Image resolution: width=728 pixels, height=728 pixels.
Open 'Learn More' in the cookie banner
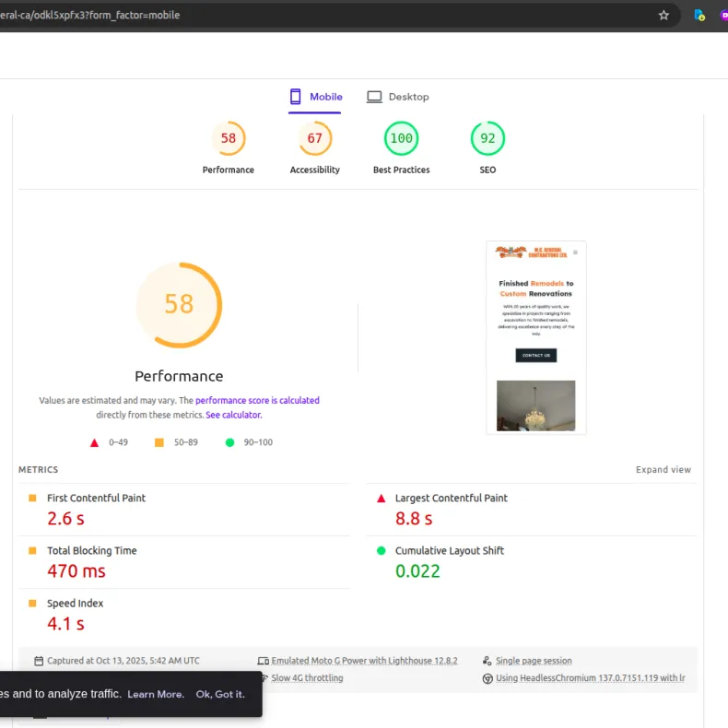pyautogui.click(x=156, y=694)
